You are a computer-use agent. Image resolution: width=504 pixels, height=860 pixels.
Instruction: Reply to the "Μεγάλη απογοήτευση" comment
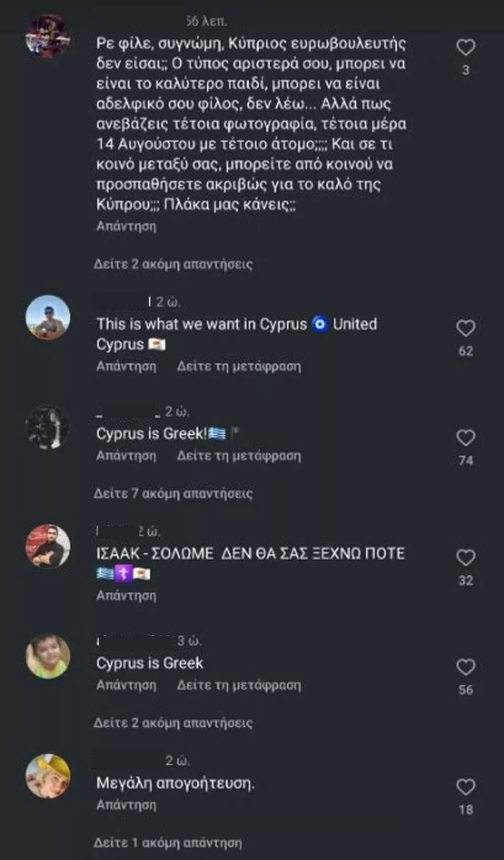pos(126,805)
